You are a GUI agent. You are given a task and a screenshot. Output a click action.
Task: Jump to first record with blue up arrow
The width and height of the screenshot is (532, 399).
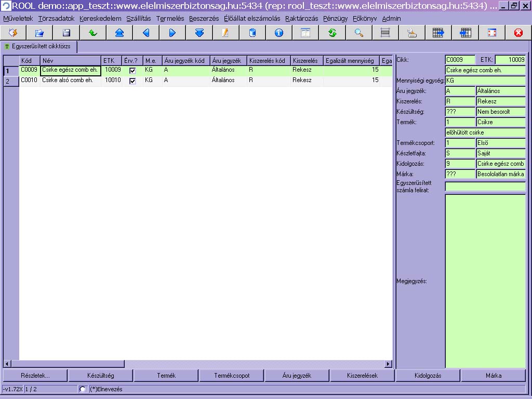click(x=119, y=33)
